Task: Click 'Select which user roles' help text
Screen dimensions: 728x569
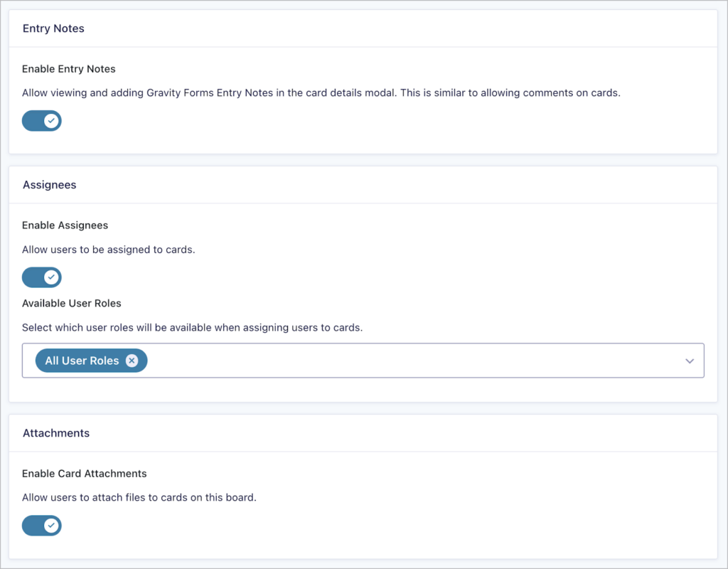Action: (x=192, y=328)
